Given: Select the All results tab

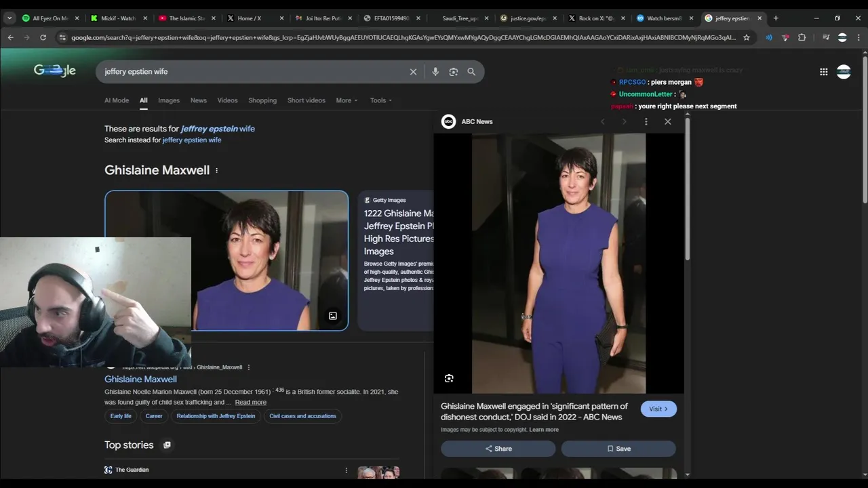Looking at the screenshot, I should pyautogui.click(x=144, y=100).
